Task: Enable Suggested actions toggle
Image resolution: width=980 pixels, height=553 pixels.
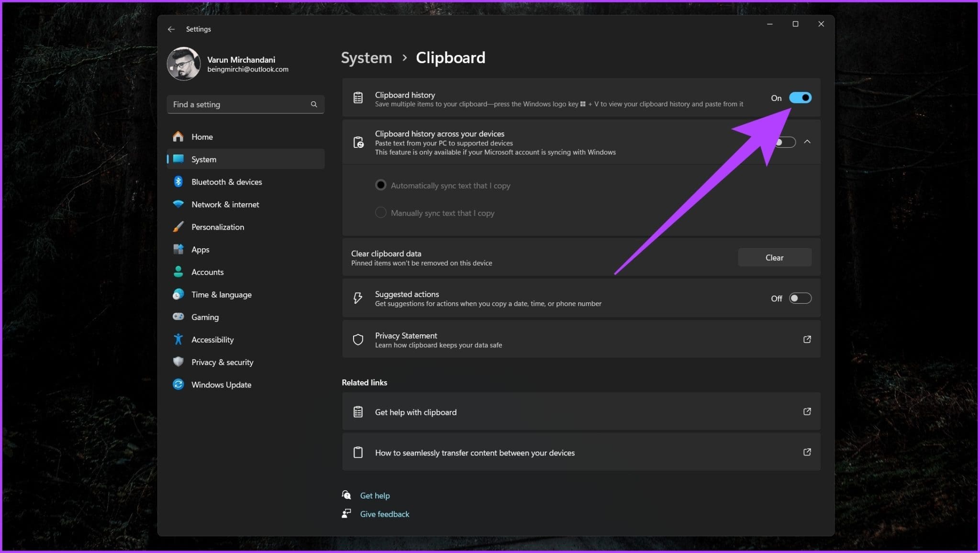Action: point(800,298)
